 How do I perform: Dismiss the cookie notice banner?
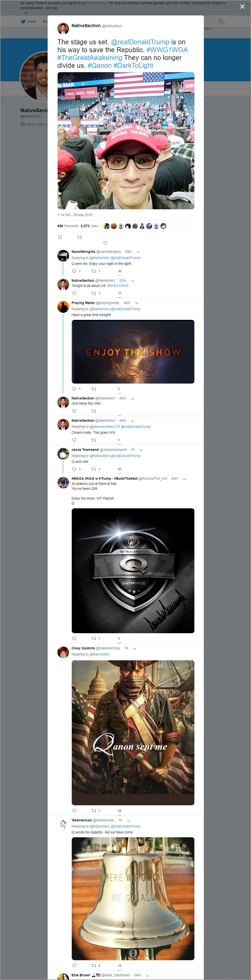click(26, 13)
